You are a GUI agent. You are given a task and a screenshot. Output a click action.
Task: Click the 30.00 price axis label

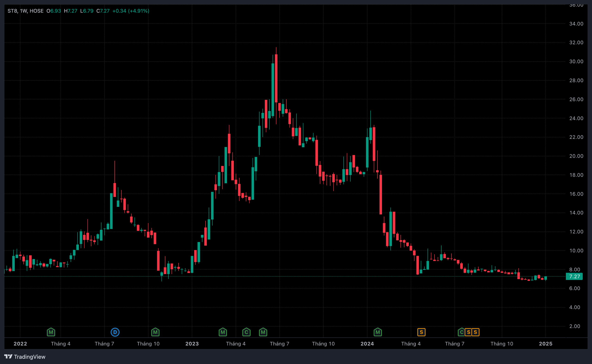576,61
